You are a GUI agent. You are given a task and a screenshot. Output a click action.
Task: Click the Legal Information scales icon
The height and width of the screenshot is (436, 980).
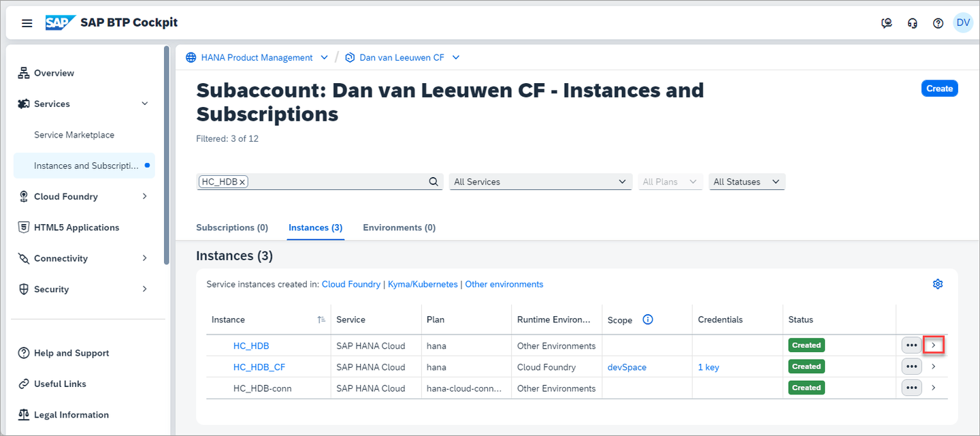24,414
